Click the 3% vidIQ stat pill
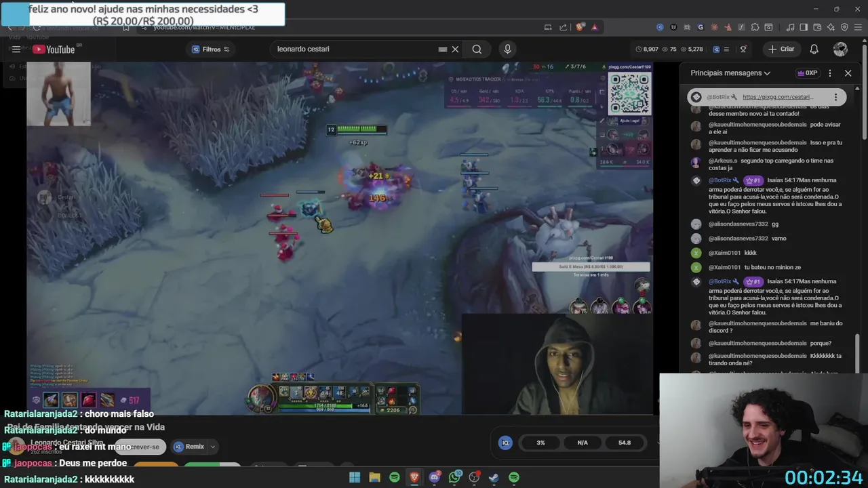Viewport: 868px width, 488px height. coord(540,443)
